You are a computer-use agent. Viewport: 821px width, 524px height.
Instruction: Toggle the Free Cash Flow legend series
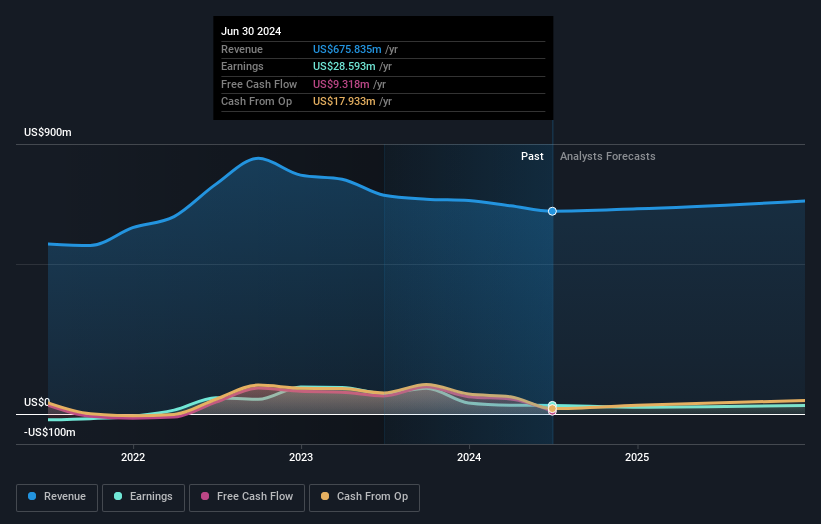247,497
